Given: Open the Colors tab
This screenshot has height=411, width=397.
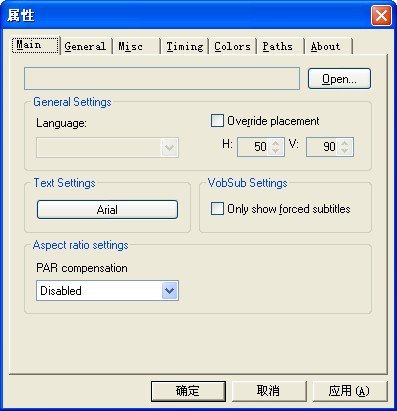Looking at the screenshot, I should coord(232,46).
